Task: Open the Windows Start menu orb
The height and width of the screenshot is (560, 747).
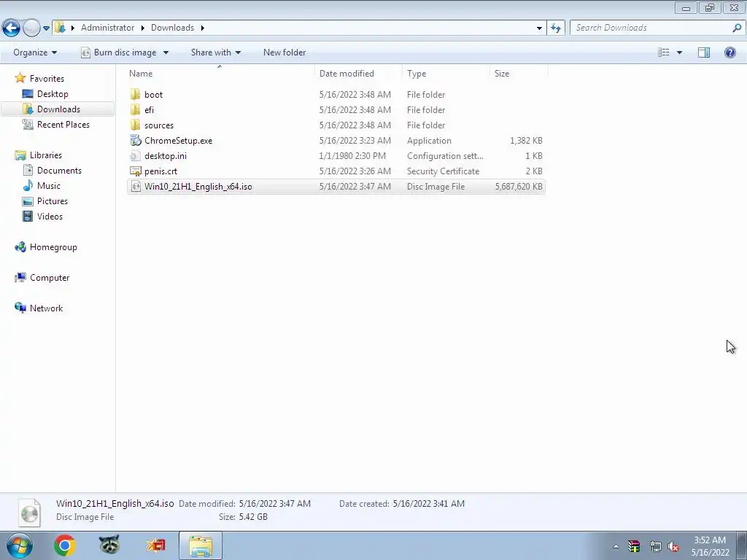Action: tap(20, 545)
